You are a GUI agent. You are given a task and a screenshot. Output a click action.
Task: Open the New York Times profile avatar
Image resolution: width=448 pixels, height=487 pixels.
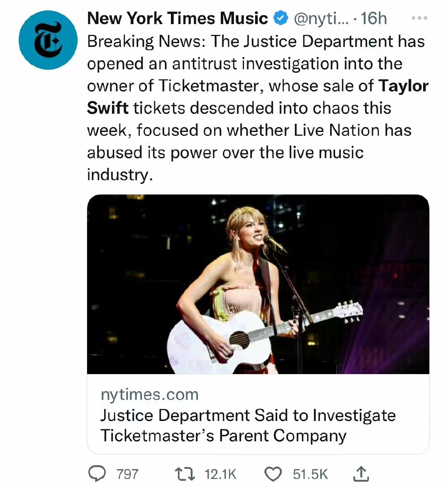48,40
